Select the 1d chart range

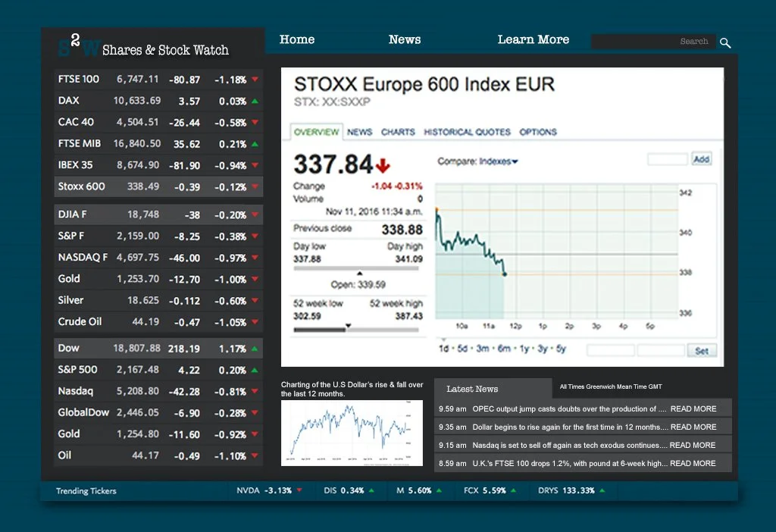(x=443, y=349)
